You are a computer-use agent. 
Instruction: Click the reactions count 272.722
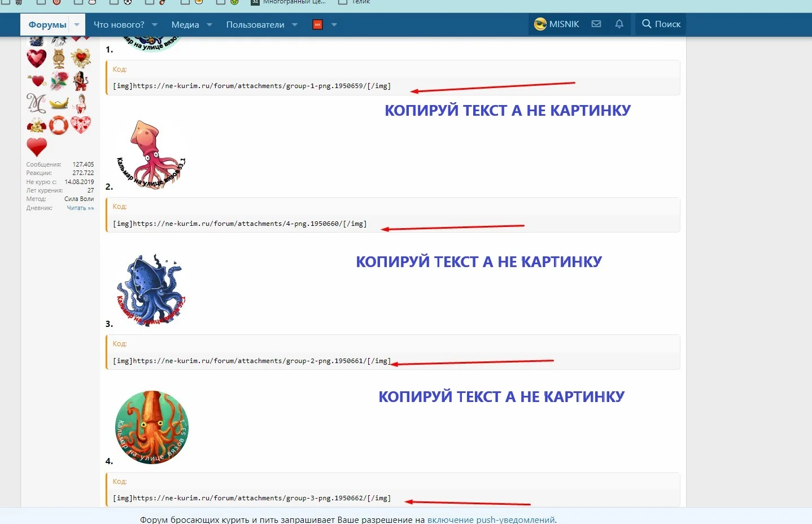click(x=83, y=173)
